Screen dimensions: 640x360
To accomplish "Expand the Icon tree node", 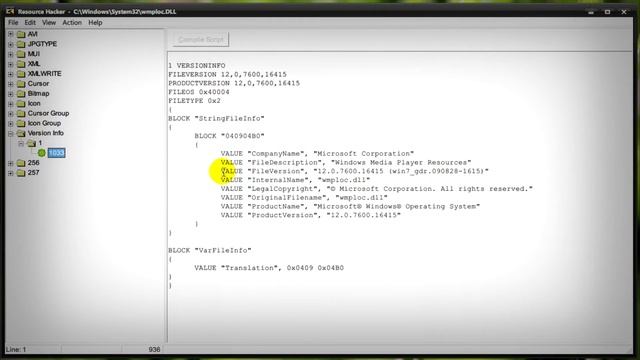I will click(x=11, y=104).
